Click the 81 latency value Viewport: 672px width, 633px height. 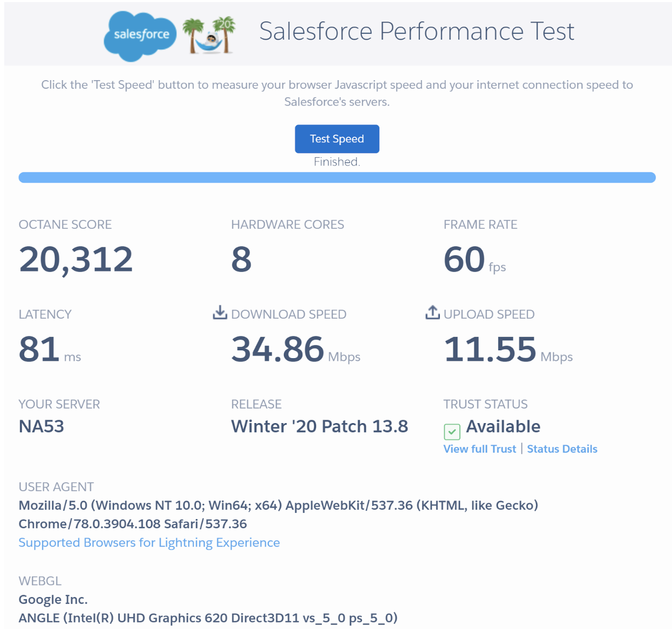click(x=39, y=349)
